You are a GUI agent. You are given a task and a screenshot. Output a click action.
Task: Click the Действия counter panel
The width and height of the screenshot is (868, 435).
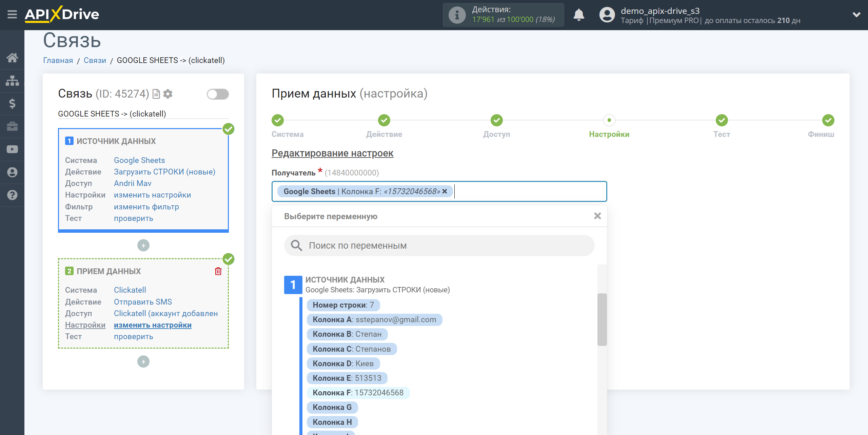(503, 15)
